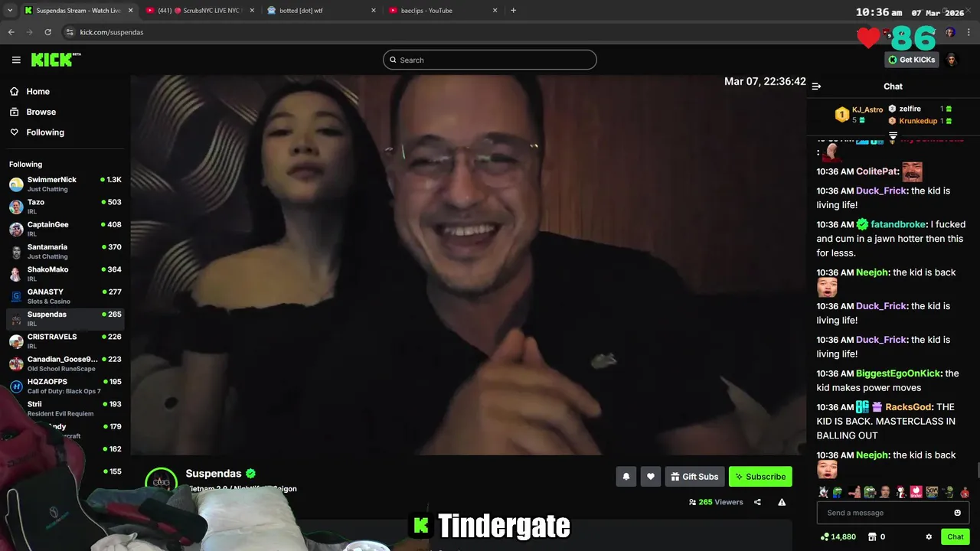Select Krunkedup in the gift leaderboard

918,121
